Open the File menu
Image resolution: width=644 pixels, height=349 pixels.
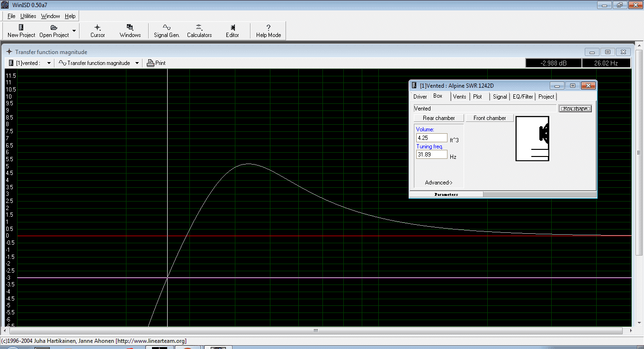[x=11, y=16]
